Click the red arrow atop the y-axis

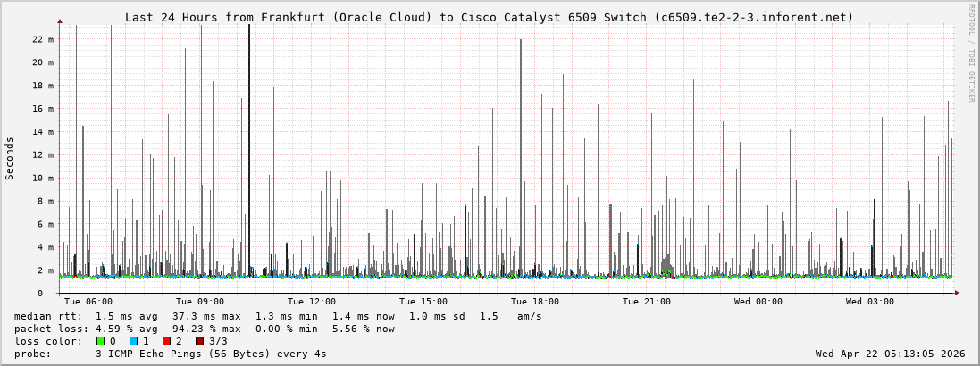point(60,21)
